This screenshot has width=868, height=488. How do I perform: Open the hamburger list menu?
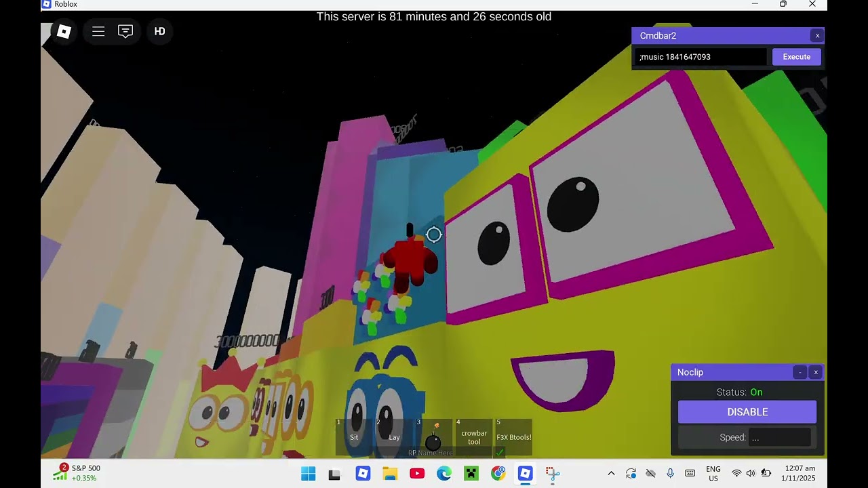pyautogui.click(x=98, y=31)
